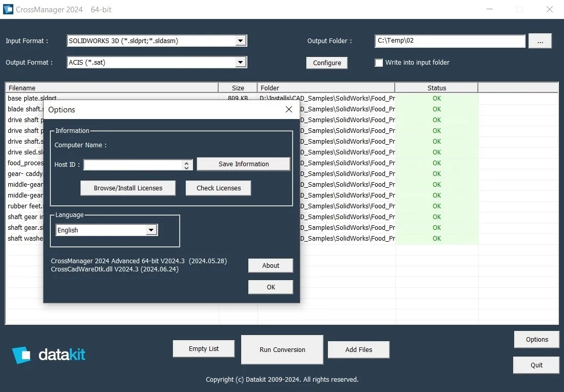Sort by Folder column header
The image size is (564, 392).
coord(326,88)
